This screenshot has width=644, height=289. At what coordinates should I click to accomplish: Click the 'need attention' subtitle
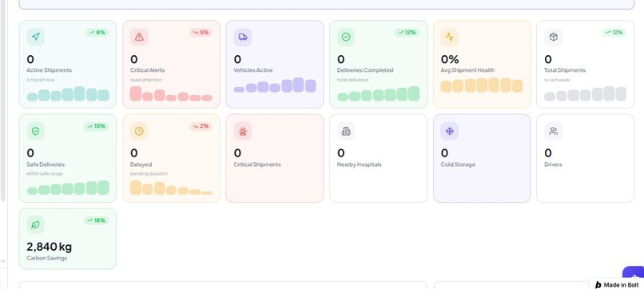coord(145,80)
